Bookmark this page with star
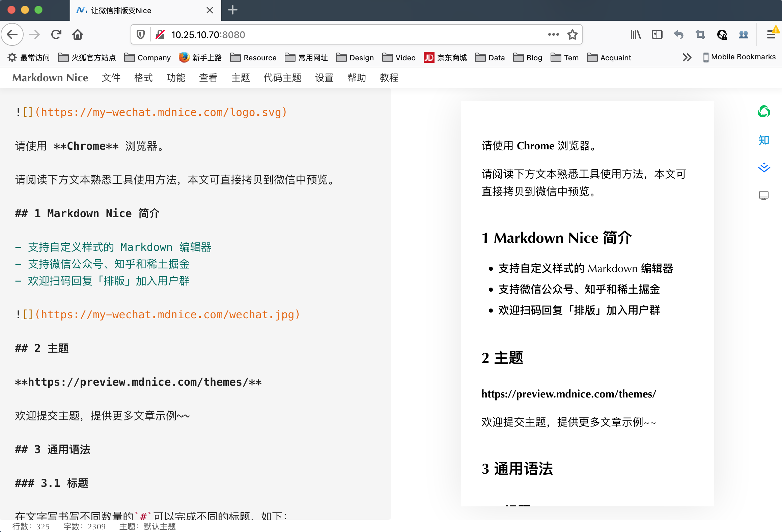 tap(572, 34)
